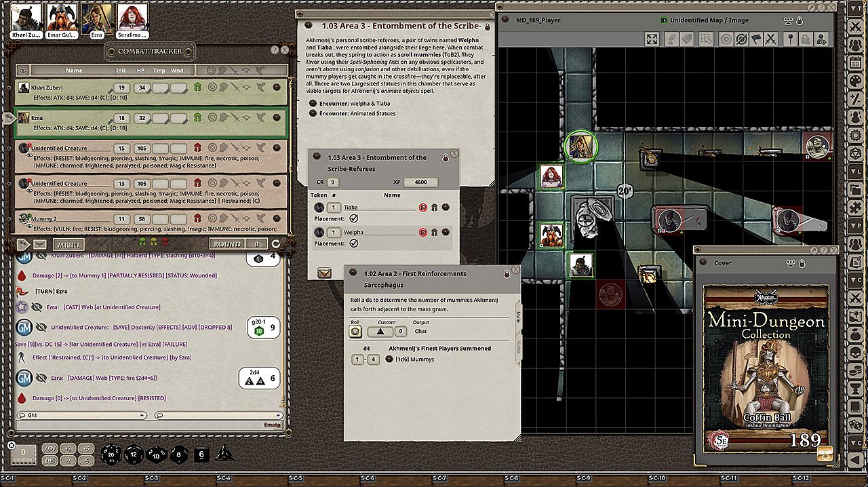Image resolution: width=868 pixels, height=487 pixels.
Task: Toggle Welpha's placement checkbox
Action: tap(354, 243)
